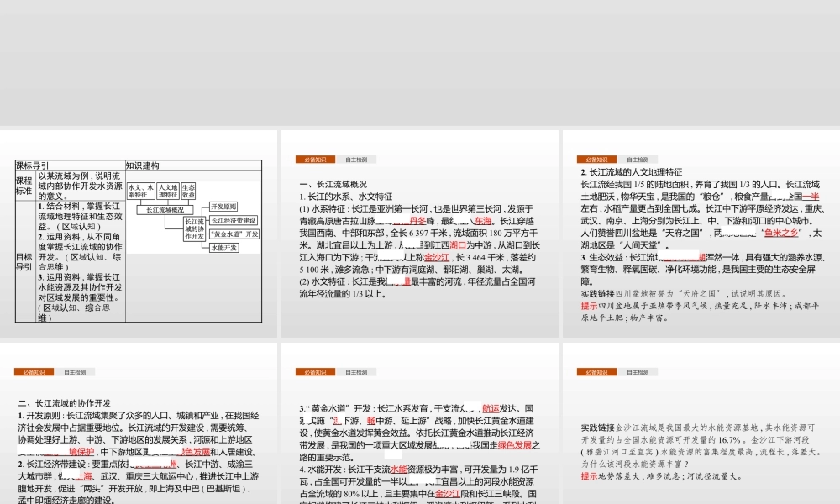Click the 黄金水道开发 box in the diagram
Image resolution: width=840 pixels, height=504 pixels.
point(235,234)
